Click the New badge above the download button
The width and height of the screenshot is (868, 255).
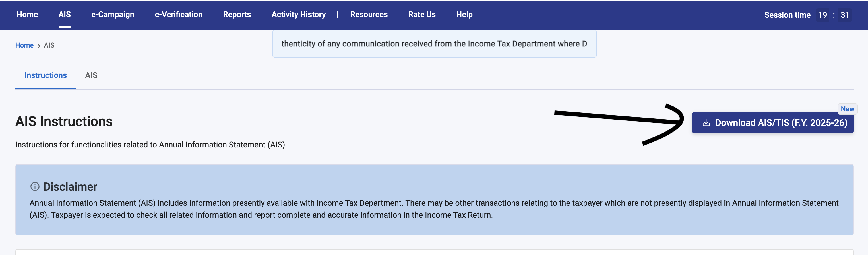[847, 109]
